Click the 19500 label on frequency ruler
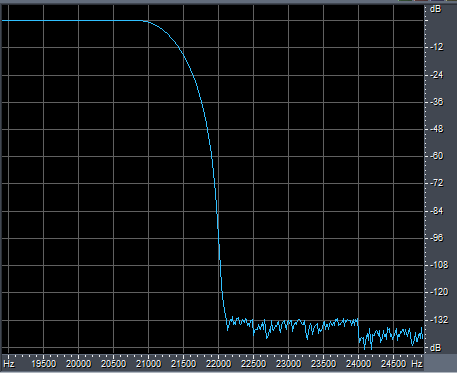The height and width of the screenshot is (373, 457). click(x=43, y=363)
